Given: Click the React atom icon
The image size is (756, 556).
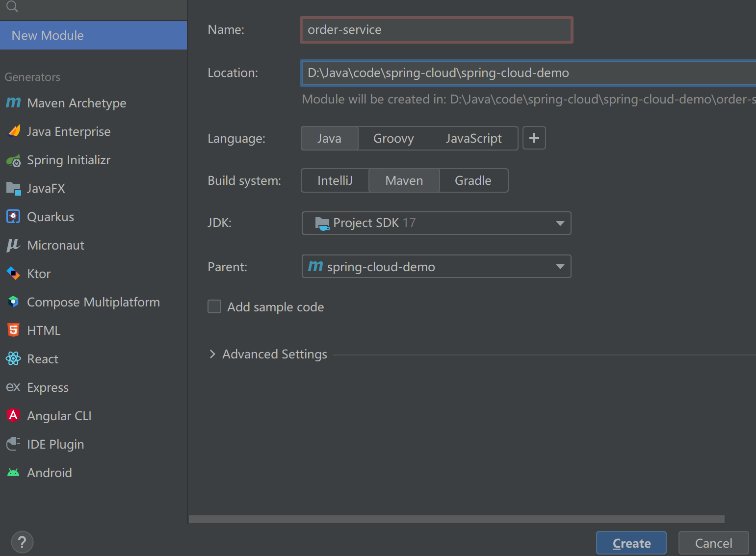Looking at the screenshot, I should [13, 358].
